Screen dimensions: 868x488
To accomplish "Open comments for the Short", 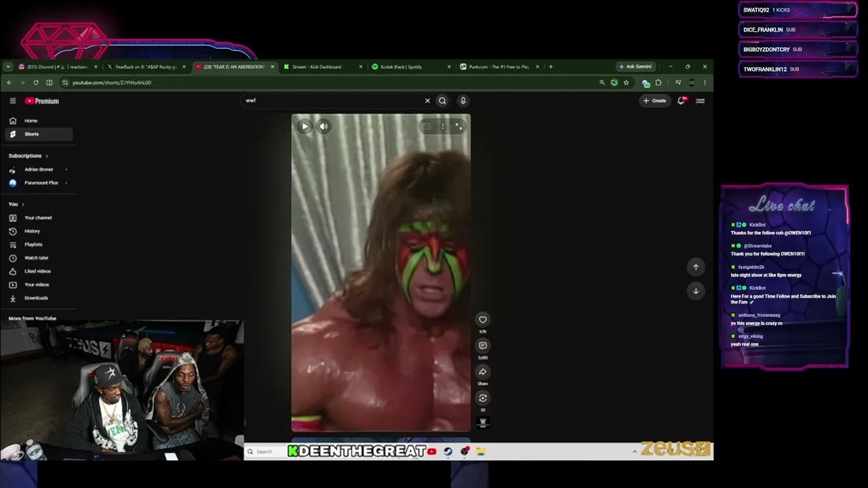I will pyautogui.click(x=483, y=346).
